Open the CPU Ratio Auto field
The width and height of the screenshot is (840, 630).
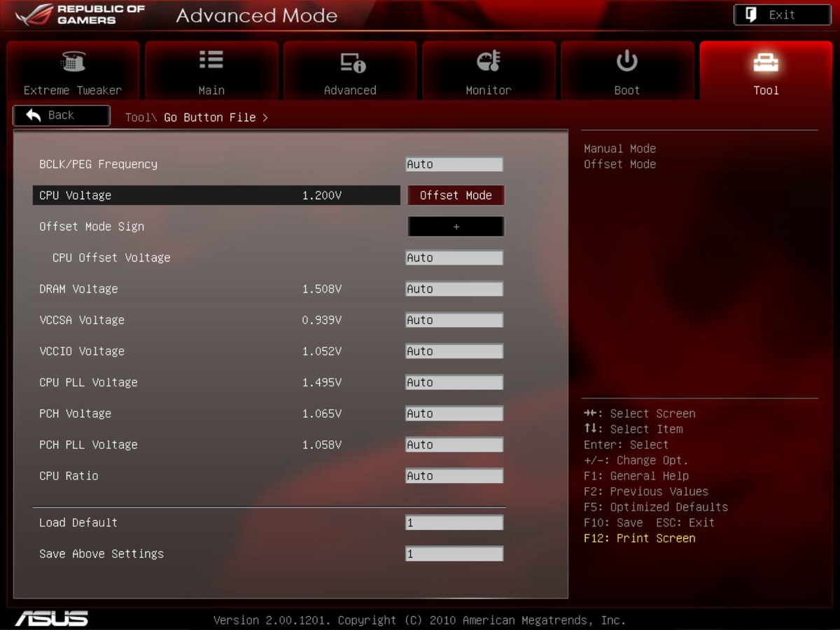point(454,476)
